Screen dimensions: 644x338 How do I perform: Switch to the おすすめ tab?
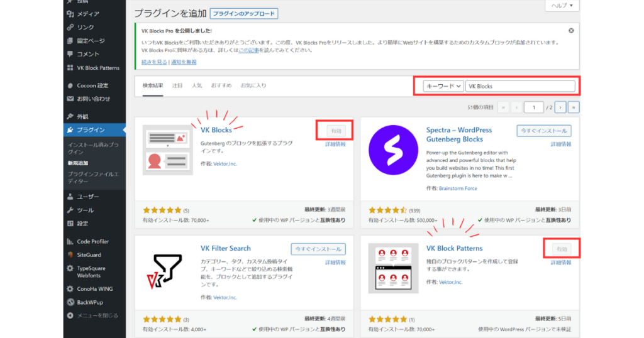(x=221, y=85)
